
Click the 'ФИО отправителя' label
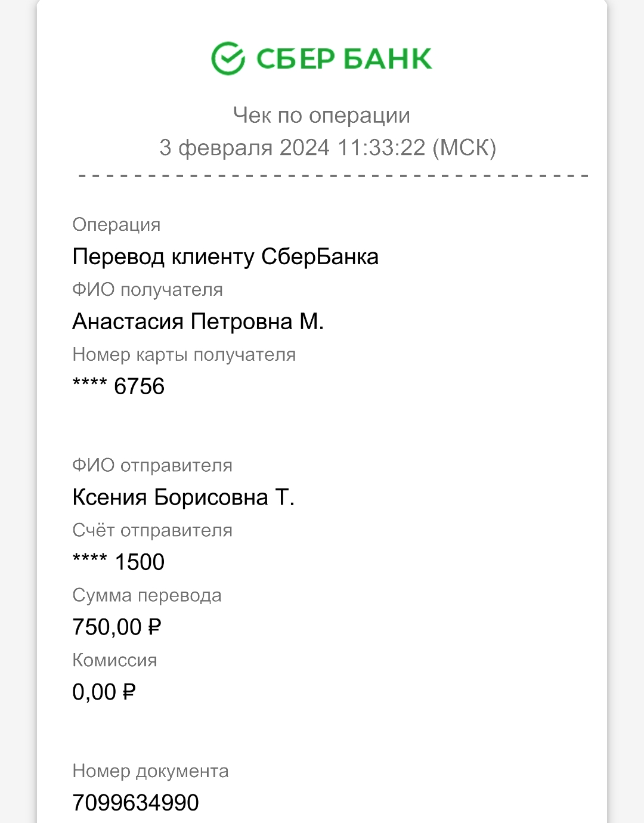click(x=152, y=465)
